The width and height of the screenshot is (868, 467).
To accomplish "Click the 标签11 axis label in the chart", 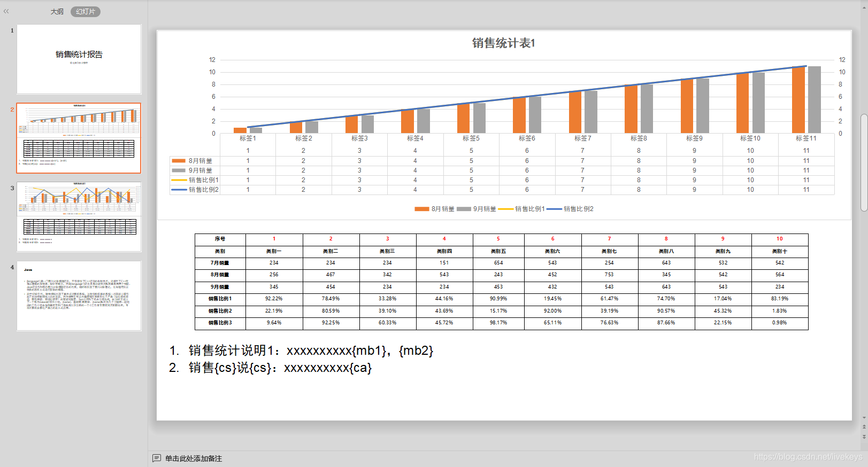I will coord(806,138).
